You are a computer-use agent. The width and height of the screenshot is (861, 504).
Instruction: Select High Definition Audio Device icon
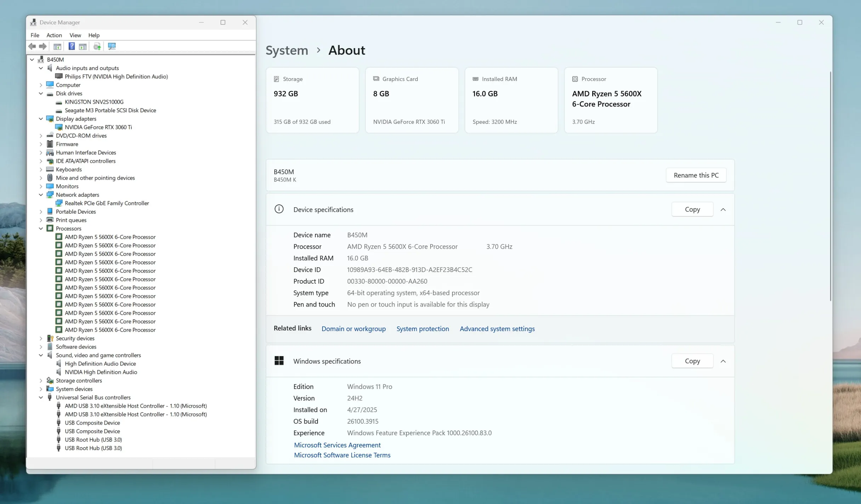[59, 364]
